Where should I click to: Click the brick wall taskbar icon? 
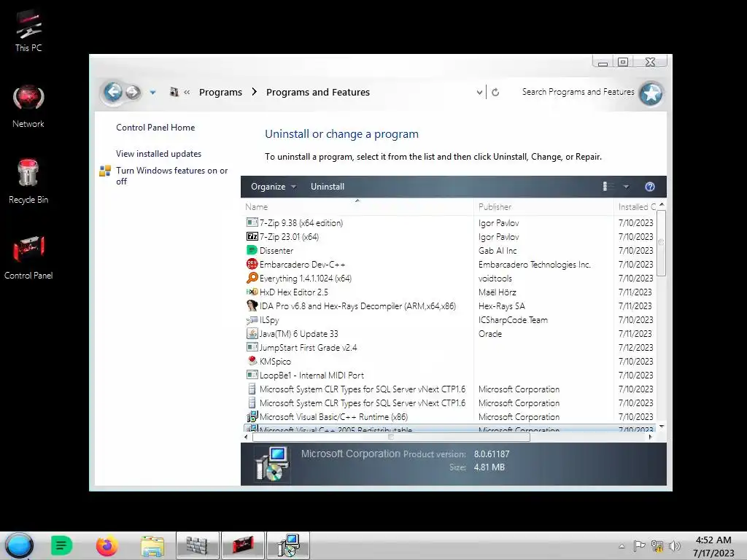pyautogui.click(x=198, y=545)
